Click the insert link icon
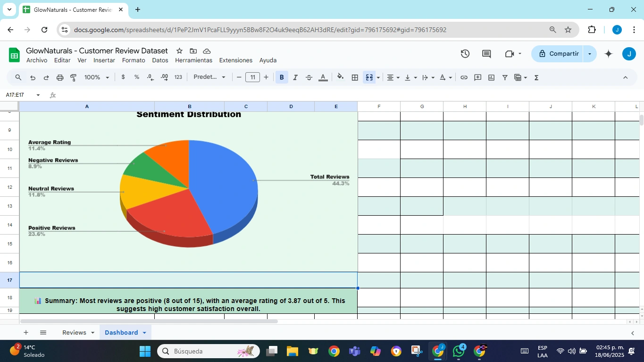This screenshot has height=362, width=644. click(464, 77)
